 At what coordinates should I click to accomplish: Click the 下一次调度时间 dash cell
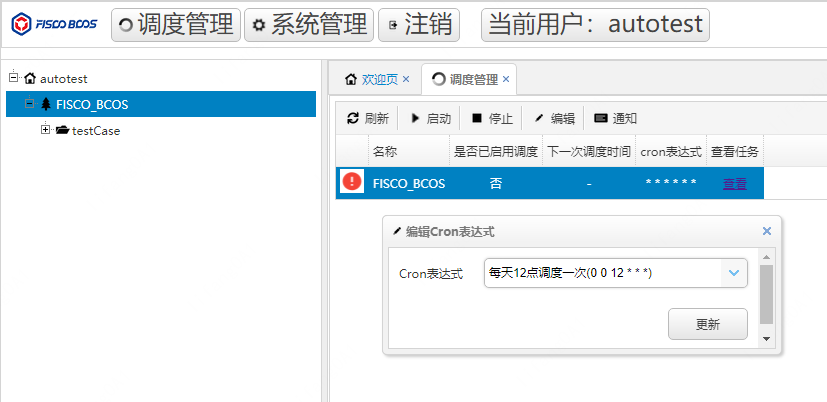click(589, 184)
